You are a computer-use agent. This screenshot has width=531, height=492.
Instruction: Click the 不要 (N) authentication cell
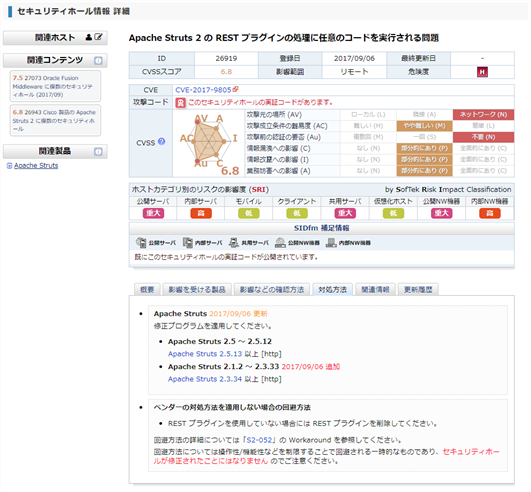(x=483, y=137)
